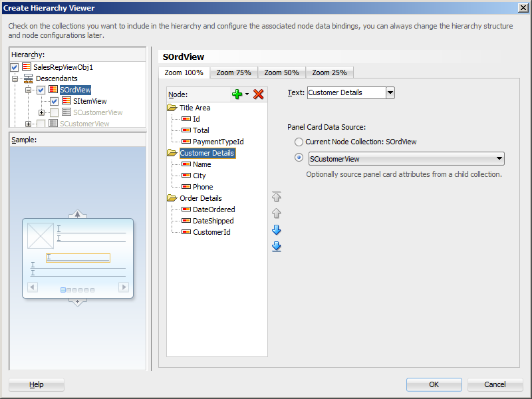Collapse the SOrdView tree node
This screenshot has height=399, width=532.
[x=28, y=90]
